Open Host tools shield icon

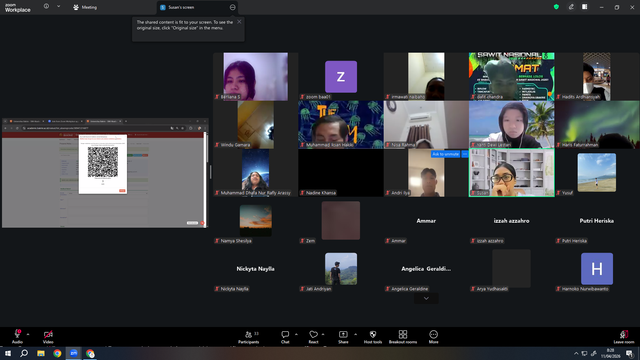coord(373,337)
